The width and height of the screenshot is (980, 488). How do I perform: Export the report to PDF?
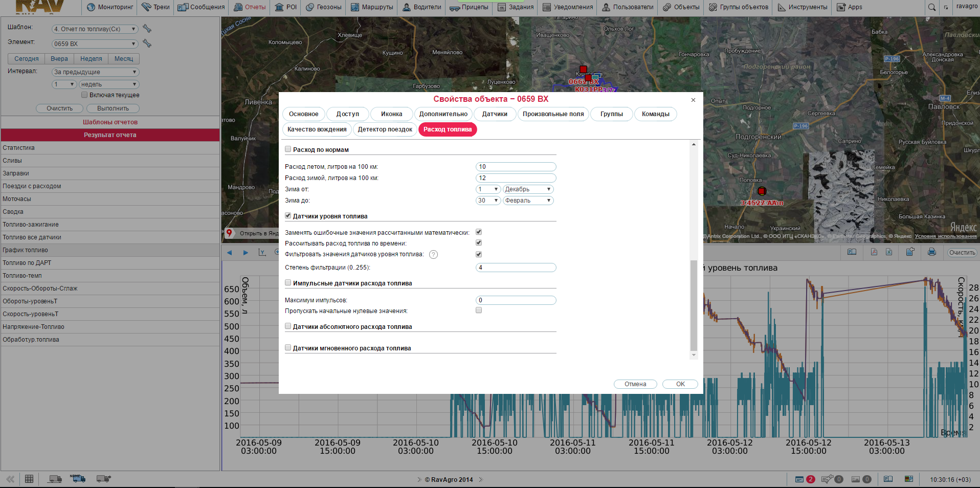point(874,252)
